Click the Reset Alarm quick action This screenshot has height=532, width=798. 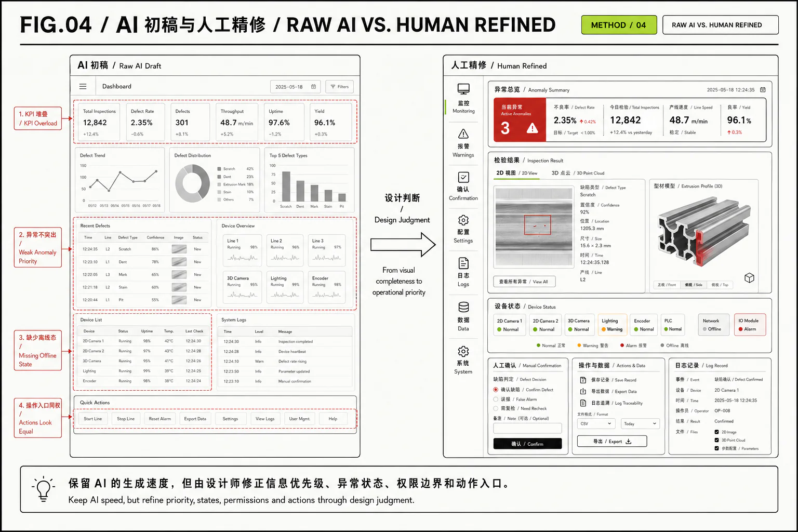[x=160, y=419]
